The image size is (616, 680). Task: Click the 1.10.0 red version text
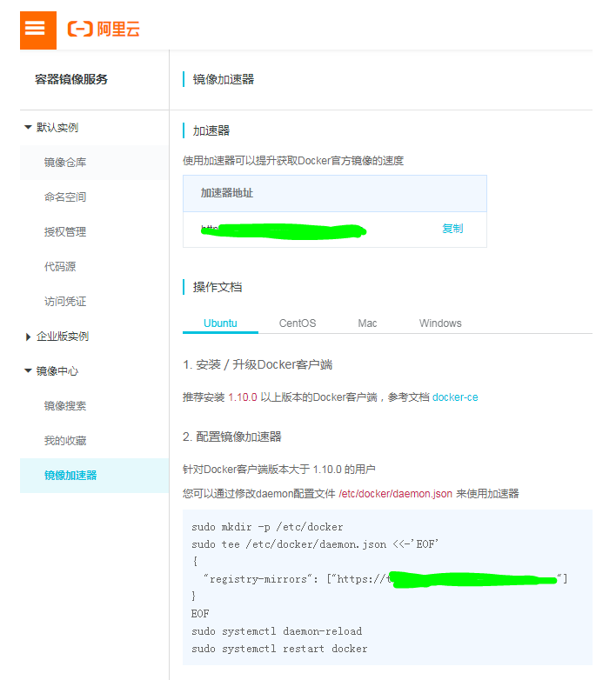[243, 397]
